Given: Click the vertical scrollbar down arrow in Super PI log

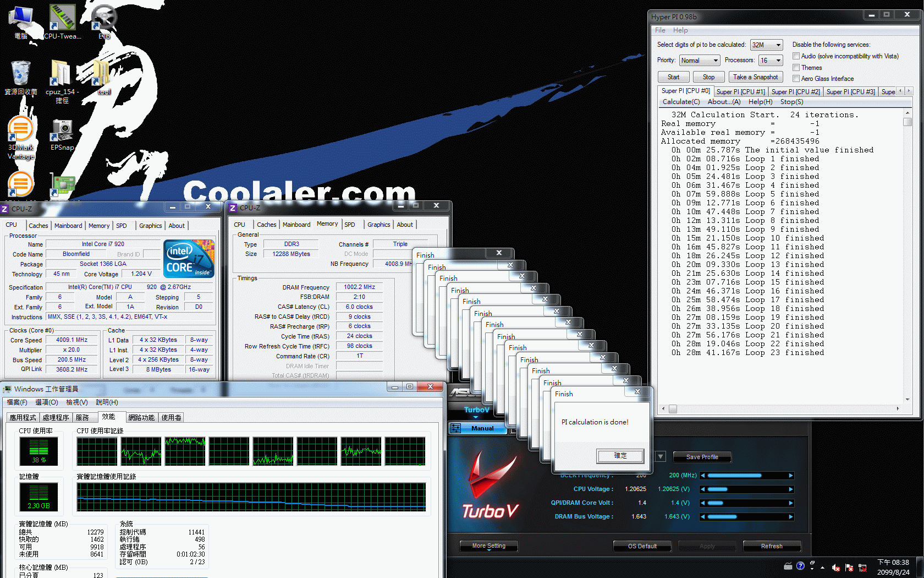Looking at the screenshot, I should tap(908, 400).
